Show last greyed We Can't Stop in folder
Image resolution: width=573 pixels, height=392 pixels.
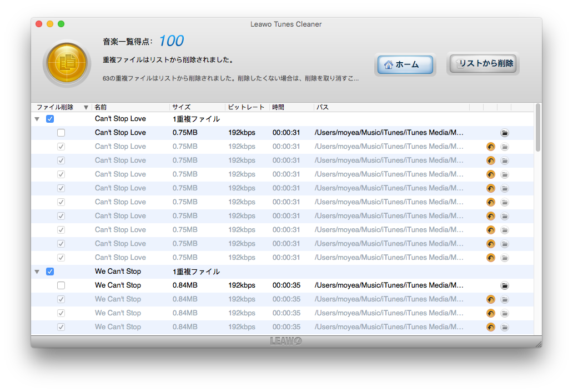point(505,328)
